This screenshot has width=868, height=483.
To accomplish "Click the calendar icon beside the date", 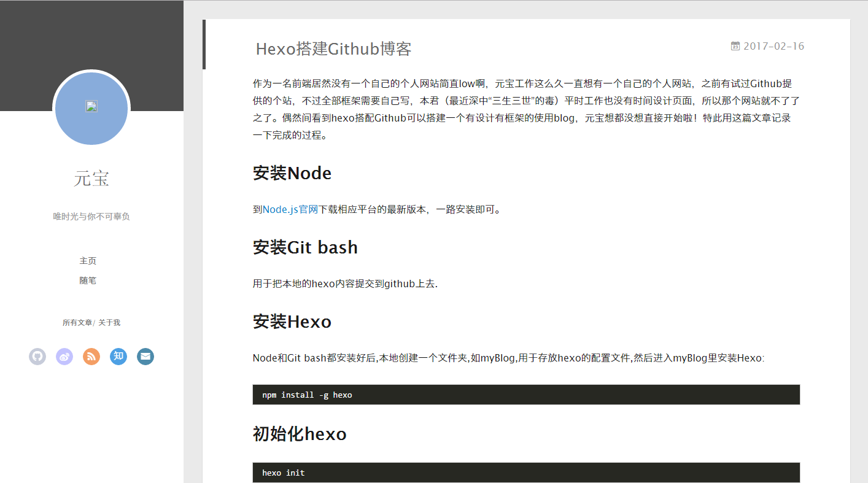I will point(735,46).
